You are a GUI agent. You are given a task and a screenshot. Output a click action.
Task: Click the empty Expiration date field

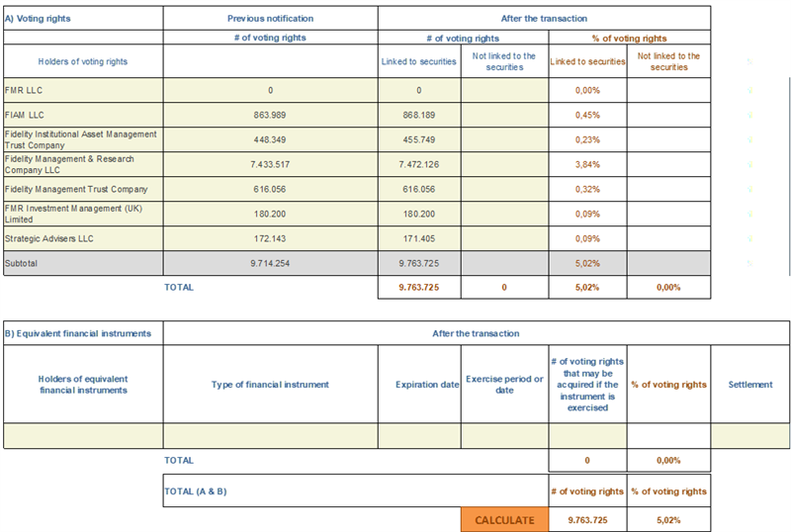[419, 435]
